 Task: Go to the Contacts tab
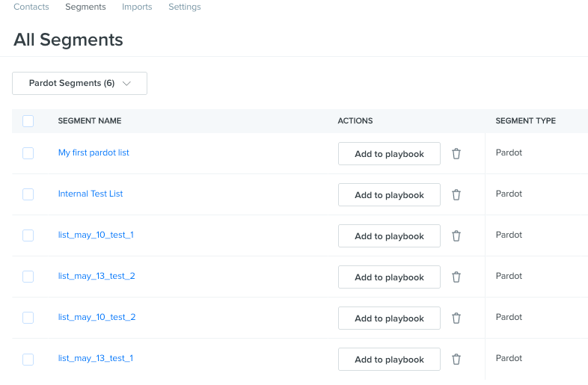tap(31, 7)
